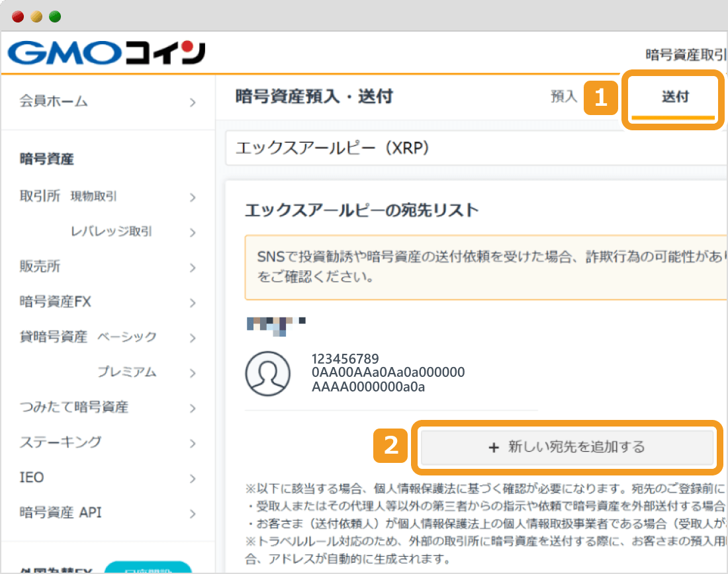Switch to the 送付 tab
The height and width of the screenshot is (574, 728).
[674, 97]
